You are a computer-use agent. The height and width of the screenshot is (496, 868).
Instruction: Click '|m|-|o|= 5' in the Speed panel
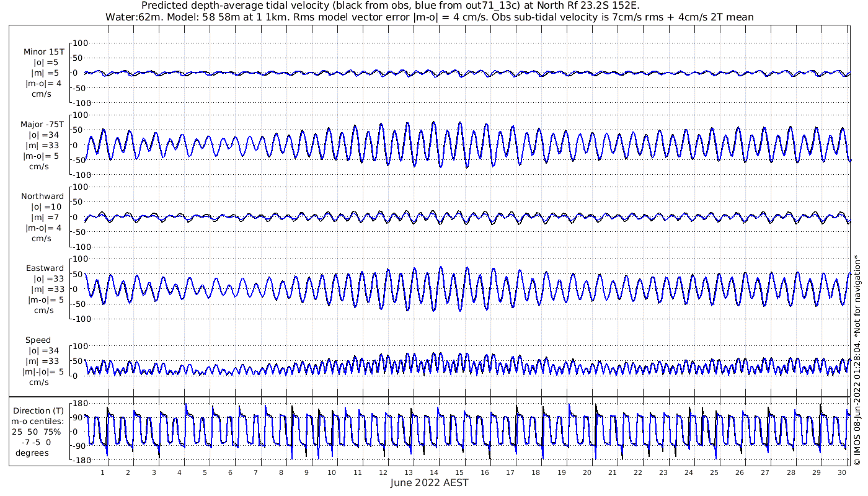tap(43, 372)
